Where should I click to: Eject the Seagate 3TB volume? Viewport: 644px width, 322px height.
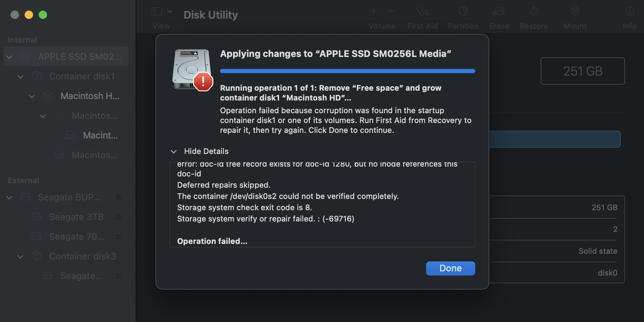[x=118, y=217]
